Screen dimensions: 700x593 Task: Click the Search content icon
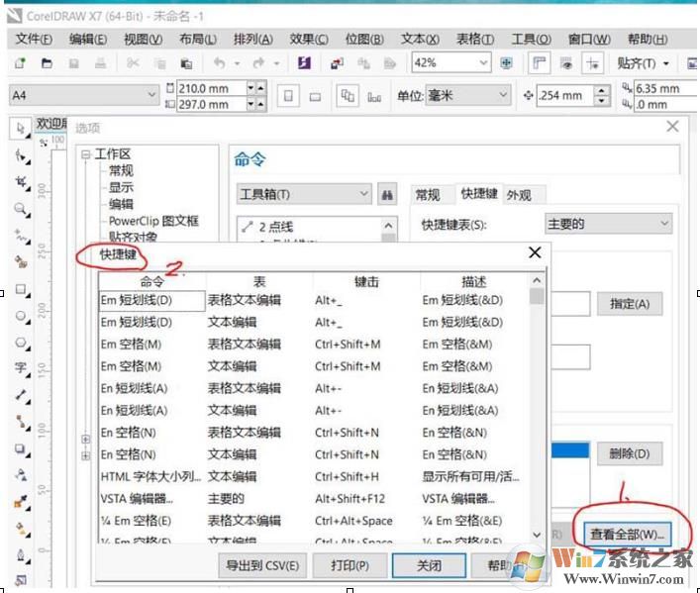tap(305, 63)
